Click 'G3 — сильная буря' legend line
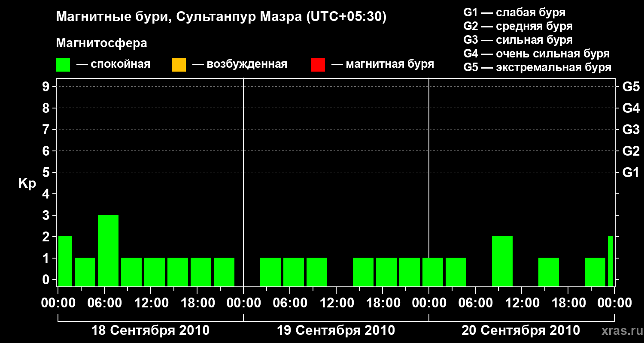This screenshot has width=644, height=343. pos(518,40)
